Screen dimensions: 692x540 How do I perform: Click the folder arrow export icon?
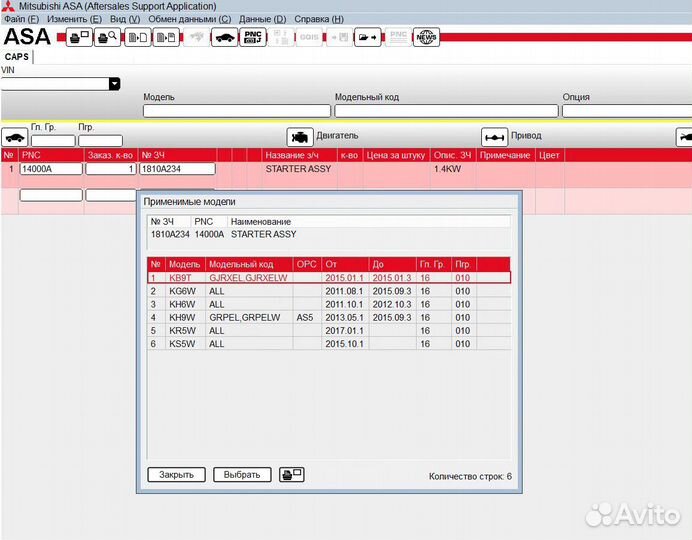point(368,38)
